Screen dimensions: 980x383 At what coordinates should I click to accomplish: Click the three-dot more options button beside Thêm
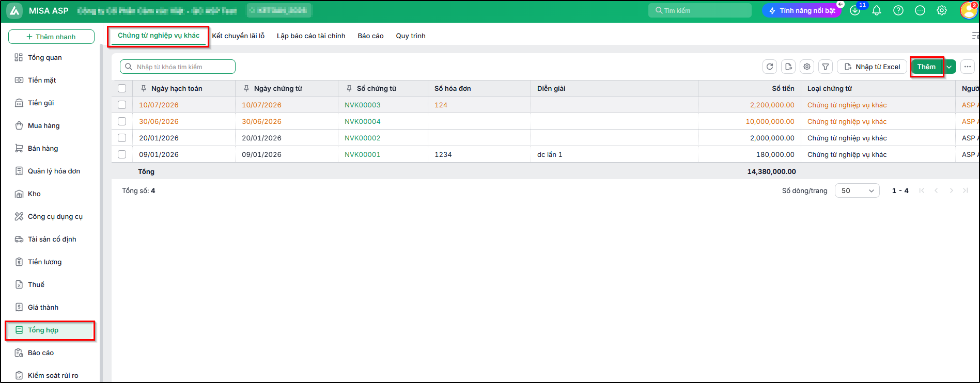point(967,67)
